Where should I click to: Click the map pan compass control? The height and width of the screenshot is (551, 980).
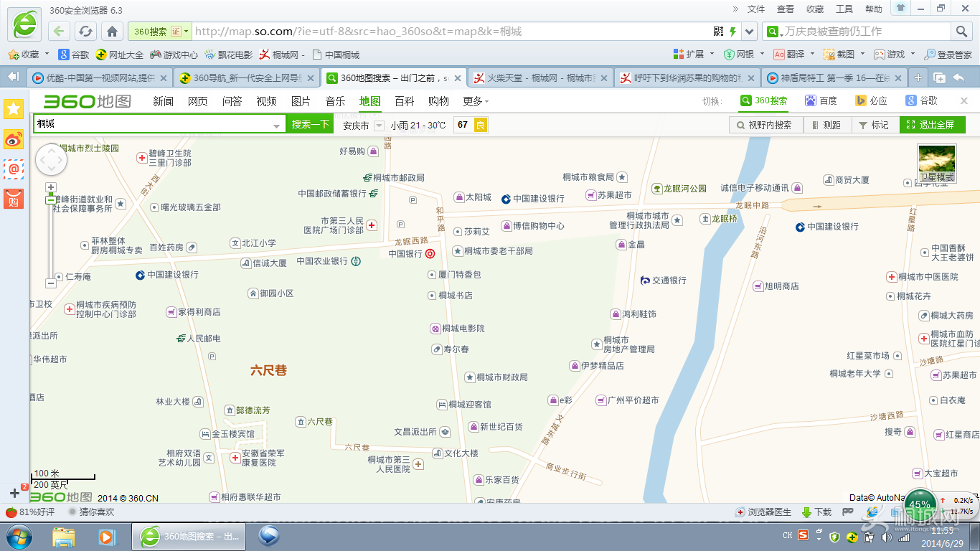51,160
